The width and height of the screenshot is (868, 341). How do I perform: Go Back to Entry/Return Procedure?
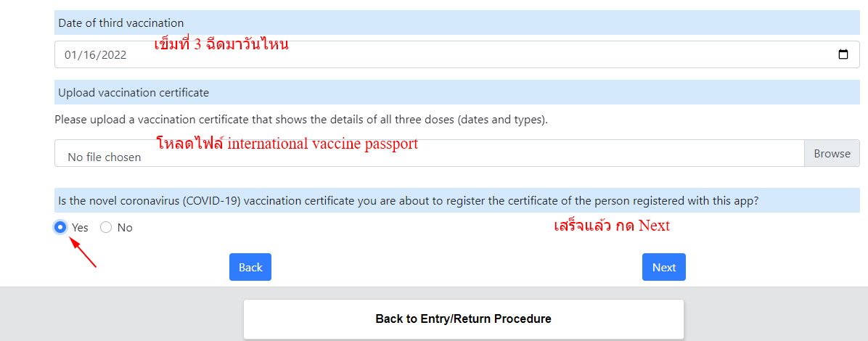pyautogui.click(x=463, y=319)
